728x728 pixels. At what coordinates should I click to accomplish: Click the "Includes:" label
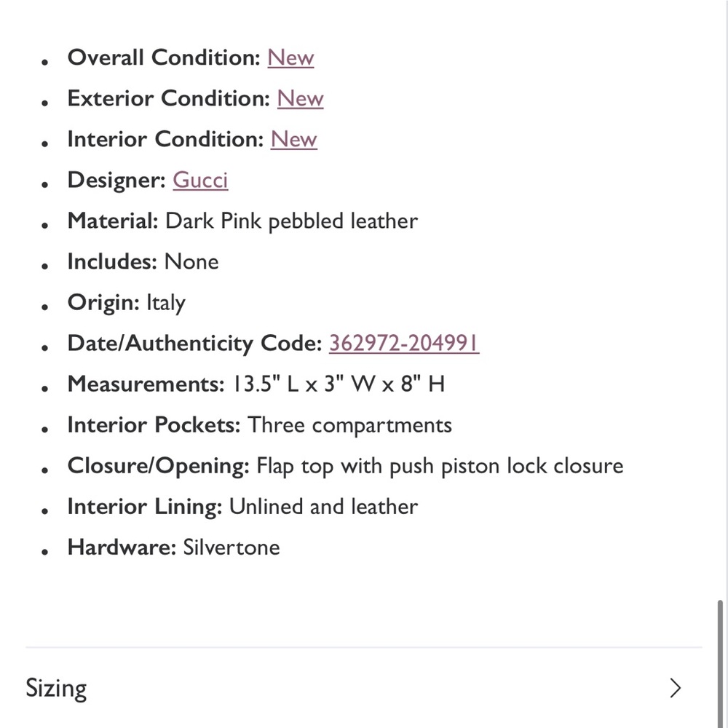click(x=111, y=262)
